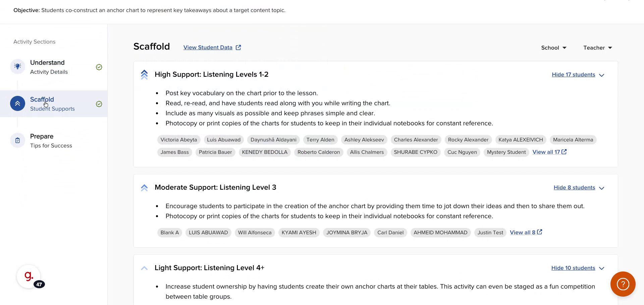The image size is (644, 305).
Task: Open the Teacher dropdown
Action: tap(597, 48)
